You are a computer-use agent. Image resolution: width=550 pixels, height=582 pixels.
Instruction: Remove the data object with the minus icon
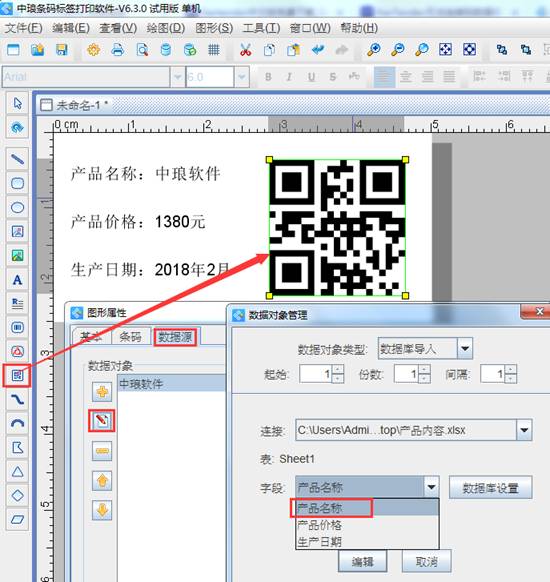point(102,451)
